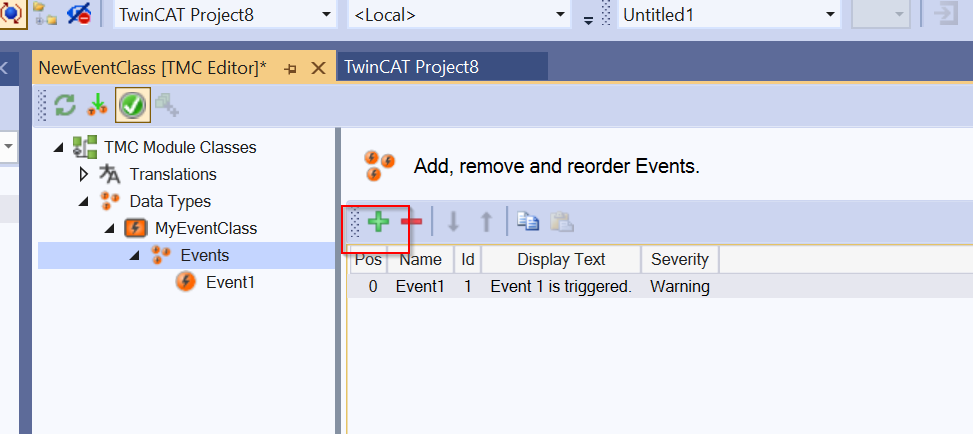Toggle the green checkmark verify button
This screenshot has height=434, width=973.
pos(132,105)
